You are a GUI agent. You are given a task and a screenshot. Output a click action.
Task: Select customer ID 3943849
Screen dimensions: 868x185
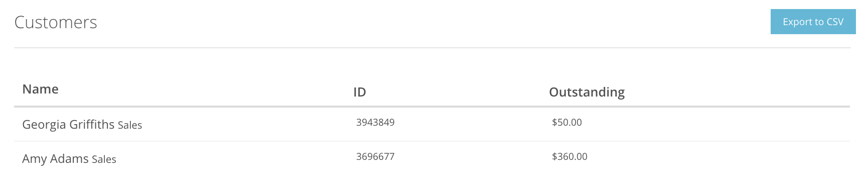click(x=375, y=122)
